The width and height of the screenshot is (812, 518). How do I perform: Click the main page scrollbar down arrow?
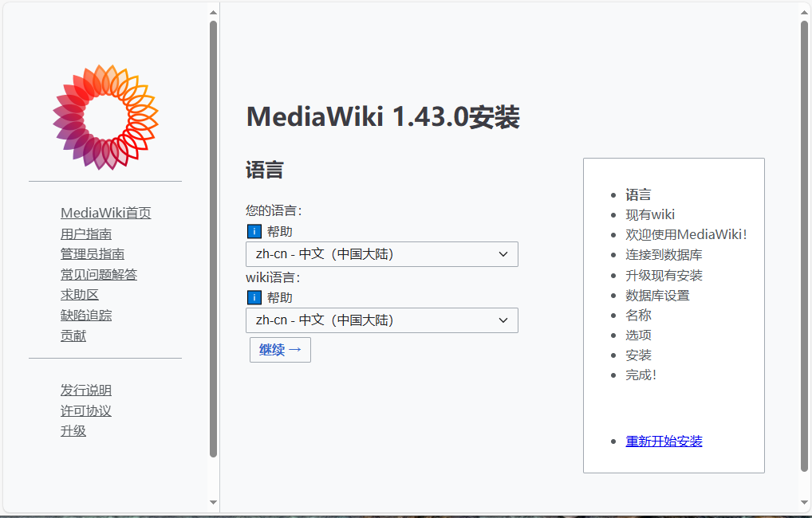804,503
